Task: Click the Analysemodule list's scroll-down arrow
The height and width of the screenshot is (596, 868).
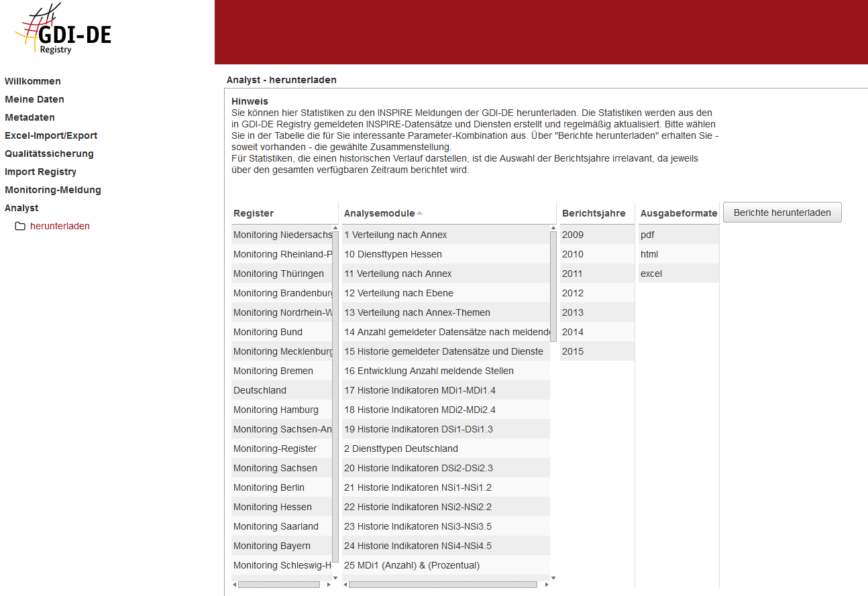Action: pos(553,577)
